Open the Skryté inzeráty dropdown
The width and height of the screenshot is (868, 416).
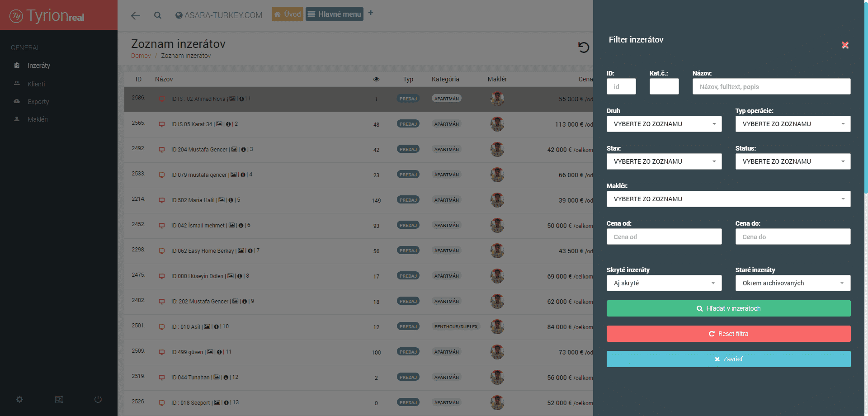coord(664,283)
